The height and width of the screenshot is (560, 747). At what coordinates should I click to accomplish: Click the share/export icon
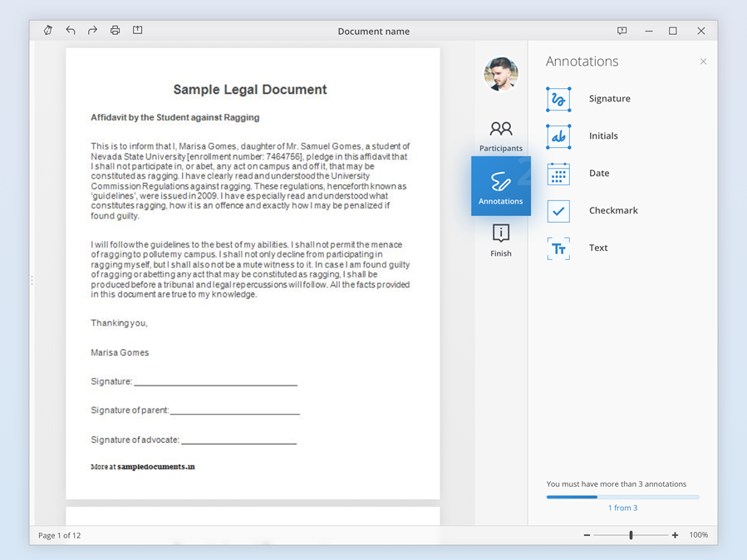138,31
